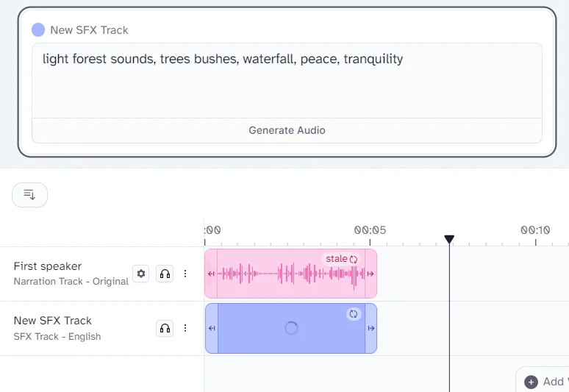Select left trim handle of SFX clip
Viewport: 569px width, 392px height.
(212, 328)
